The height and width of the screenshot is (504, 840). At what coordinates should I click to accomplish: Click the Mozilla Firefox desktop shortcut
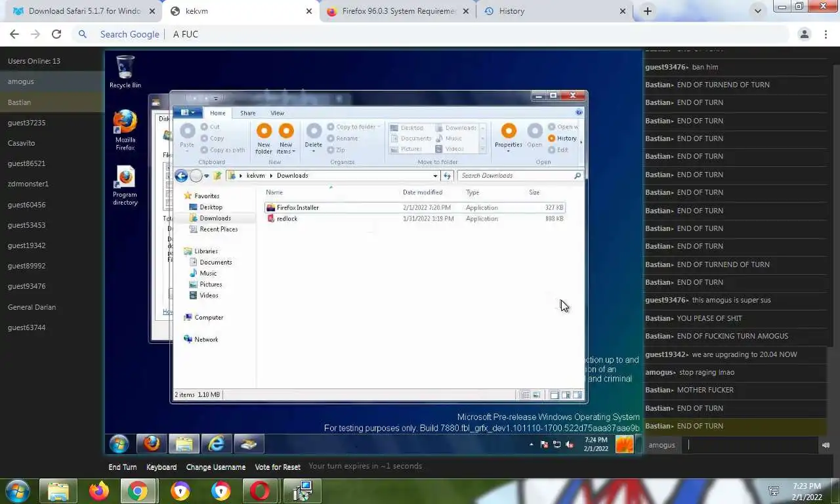(125, 131)
